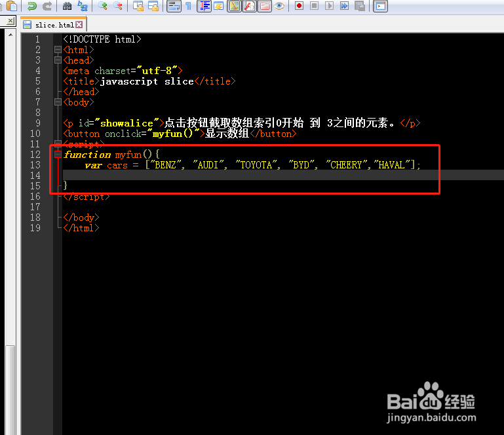504x435 pixels.
Task: Click line number 19 in the margin
Action: coord(35,228)
